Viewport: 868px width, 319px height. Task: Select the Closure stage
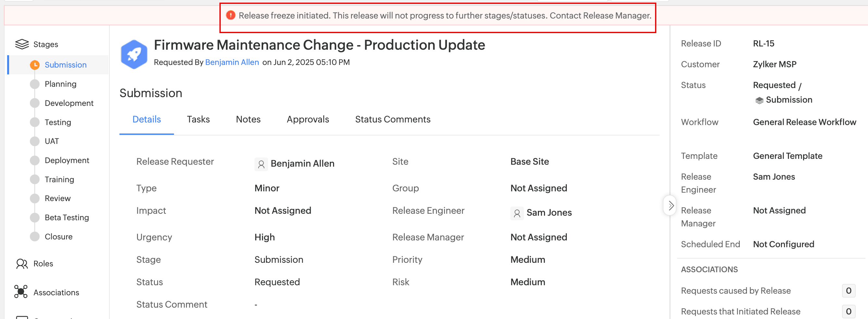(59, 237)
